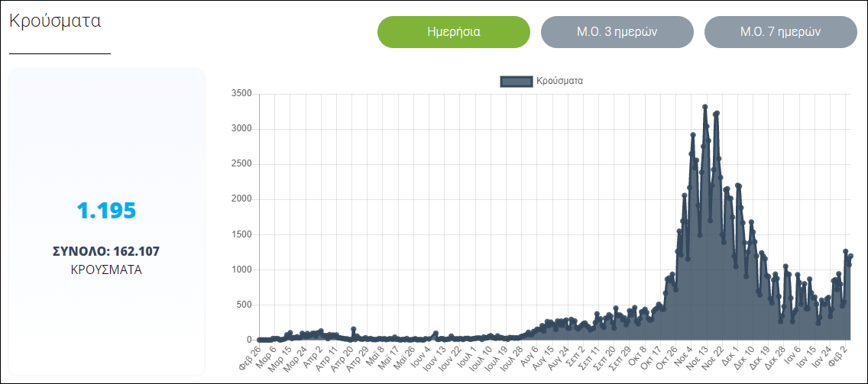Screen dimensions: 868x384
Task: Click the Κρούσματα section heading
Action: pyautogui.click(x=55, y=21)
